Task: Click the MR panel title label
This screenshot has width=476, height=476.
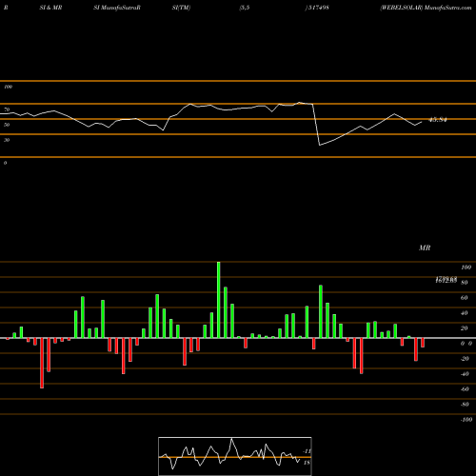Action: pos(425,248)
